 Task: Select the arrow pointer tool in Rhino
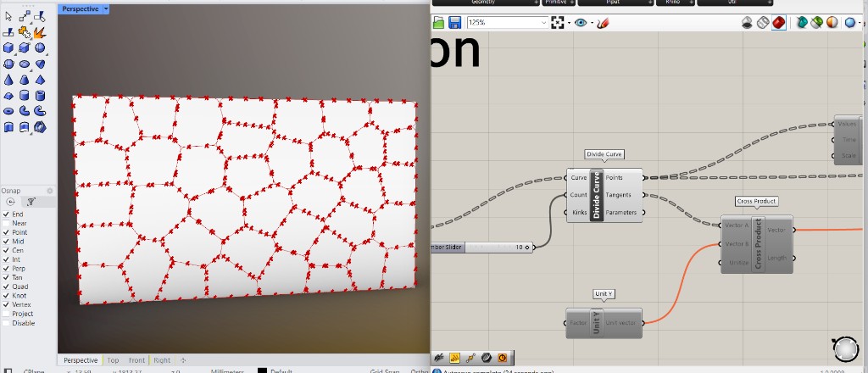[8, 17]
